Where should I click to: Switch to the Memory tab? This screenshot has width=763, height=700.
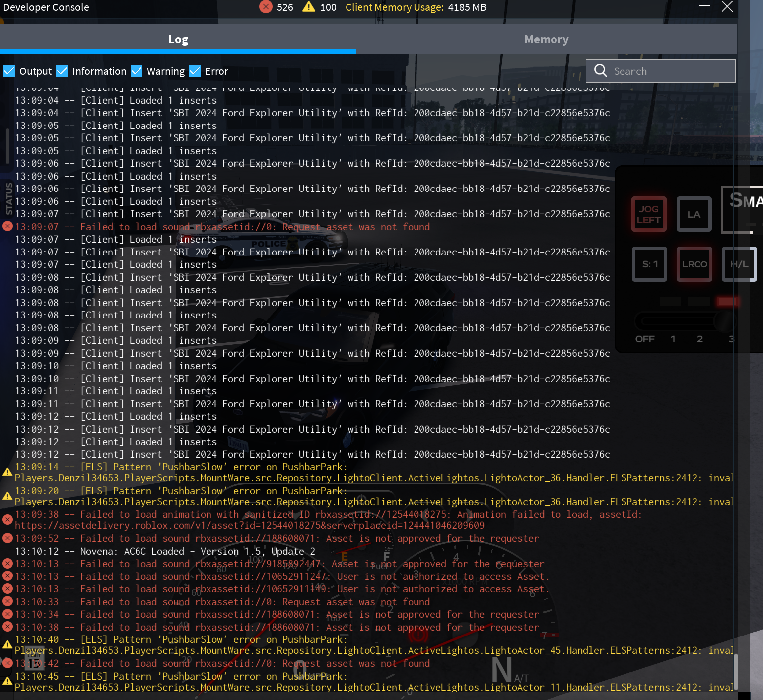click(x=546, y=39)
